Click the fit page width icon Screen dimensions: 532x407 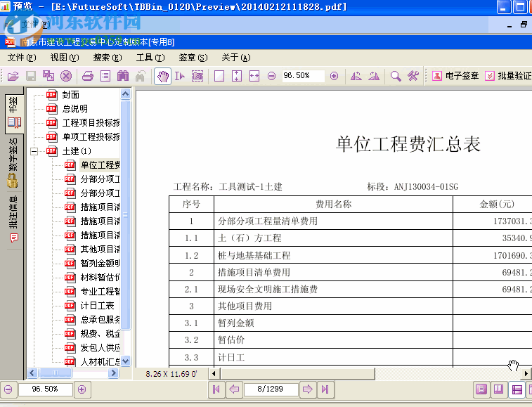click(x=254, y=76)
